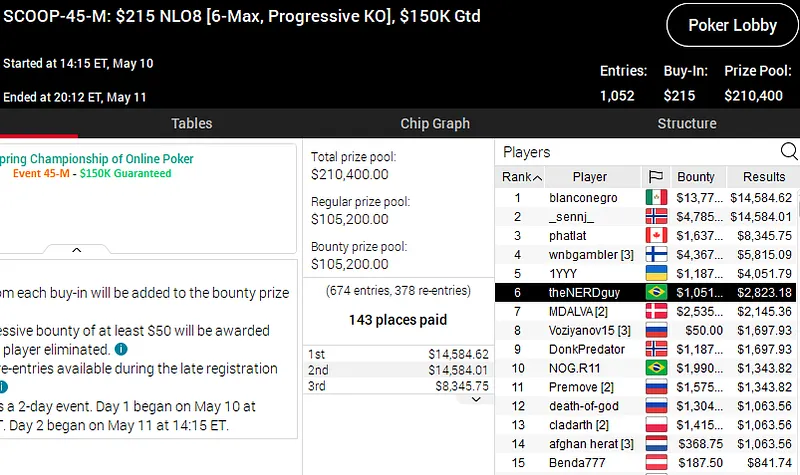This screenshot has height=475, width=800.
Task: Click Finland flag beside wnbgambler
Action: (656, 255)
